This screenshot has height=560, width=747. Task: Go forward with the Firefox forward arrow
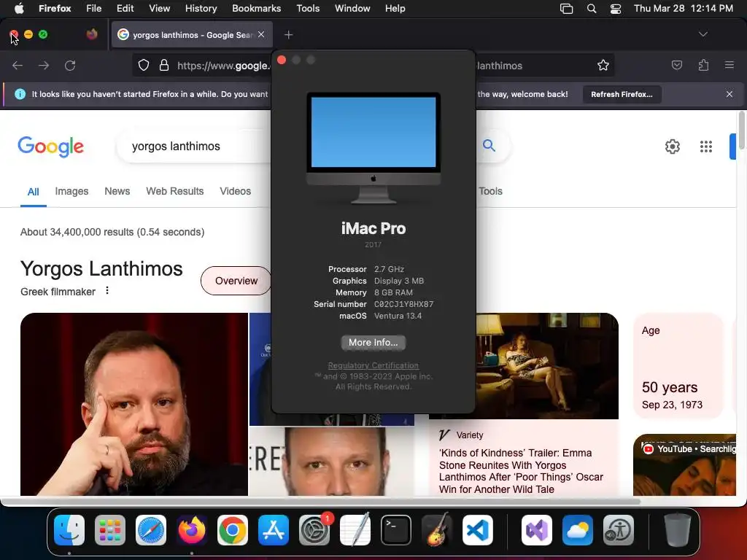coord(44,65)
